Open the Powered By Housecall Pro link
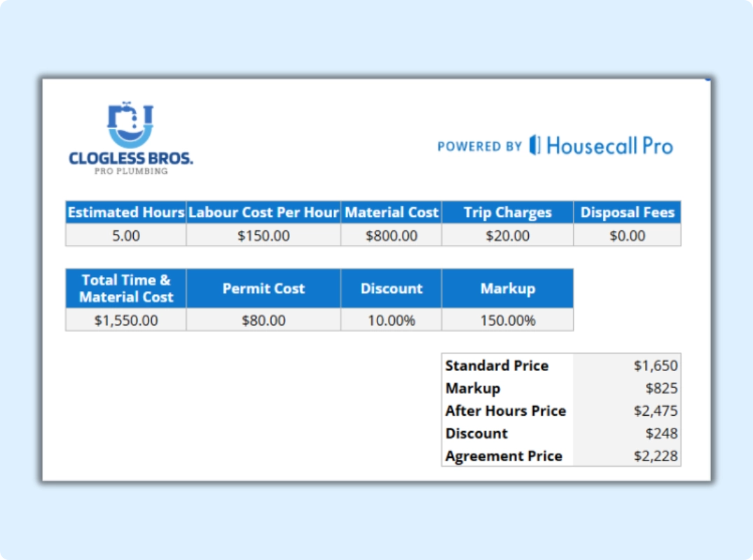 [x=555, y=146]
